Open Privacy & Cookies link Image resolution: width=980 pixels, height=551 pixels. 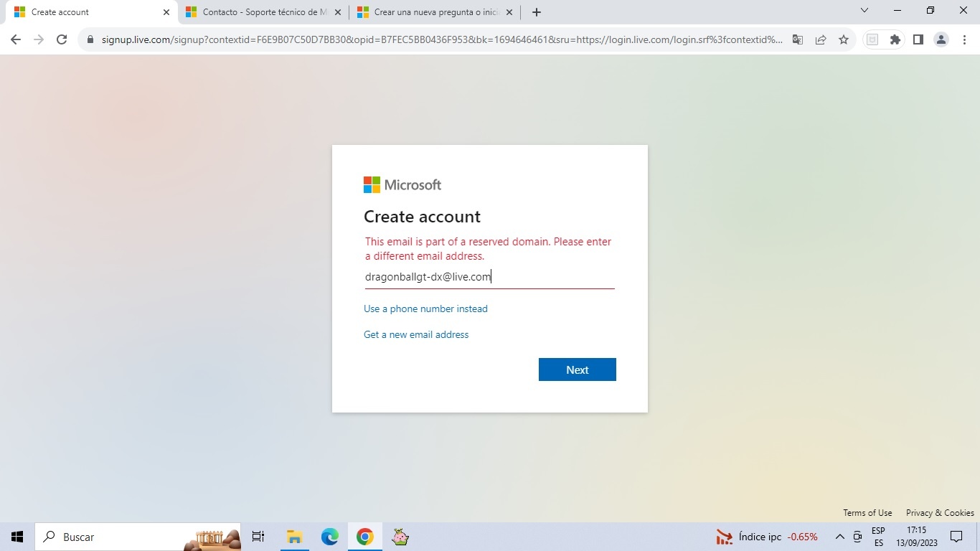coord(940,513)
